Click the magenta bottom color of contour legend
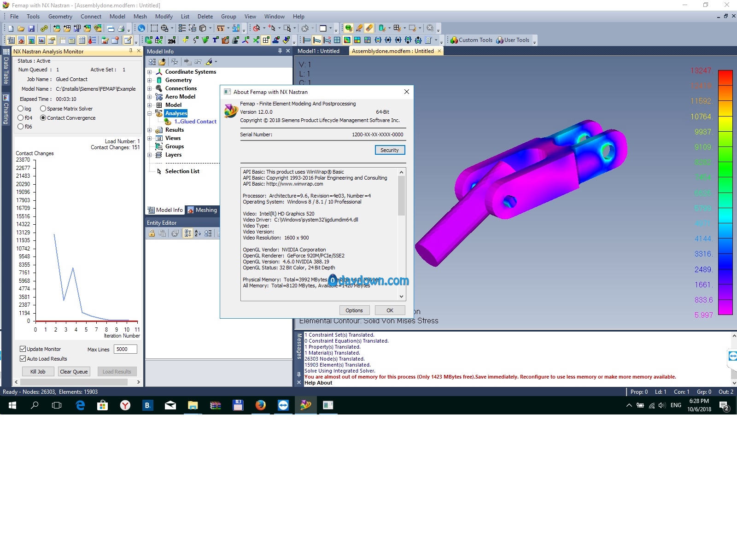 725,307
